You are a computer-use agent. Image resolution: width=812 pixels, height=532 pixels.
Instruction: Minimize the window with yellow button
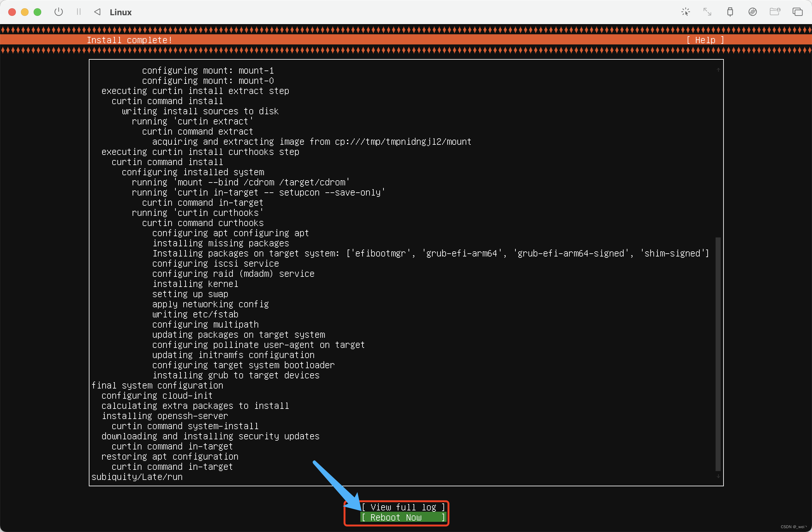25,12
